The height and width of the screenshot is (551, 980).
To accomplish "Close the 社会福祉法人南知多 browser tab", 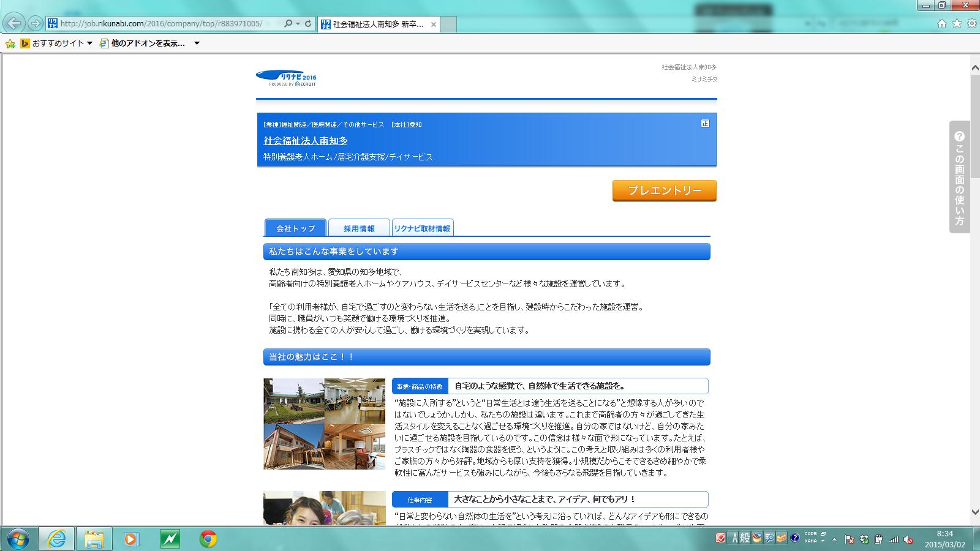I will (x=434, y=24).
